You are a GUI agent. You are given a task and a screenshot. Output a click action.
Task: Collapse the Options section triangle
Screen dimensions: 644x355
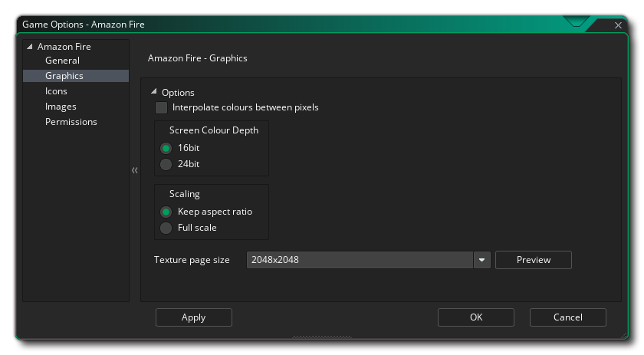[x=153, y=91]
